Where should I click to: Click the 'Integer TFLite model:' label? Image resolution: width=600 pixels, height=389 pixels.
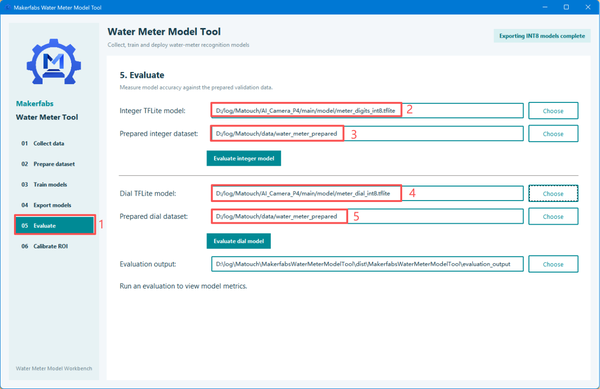click(152, 111)
